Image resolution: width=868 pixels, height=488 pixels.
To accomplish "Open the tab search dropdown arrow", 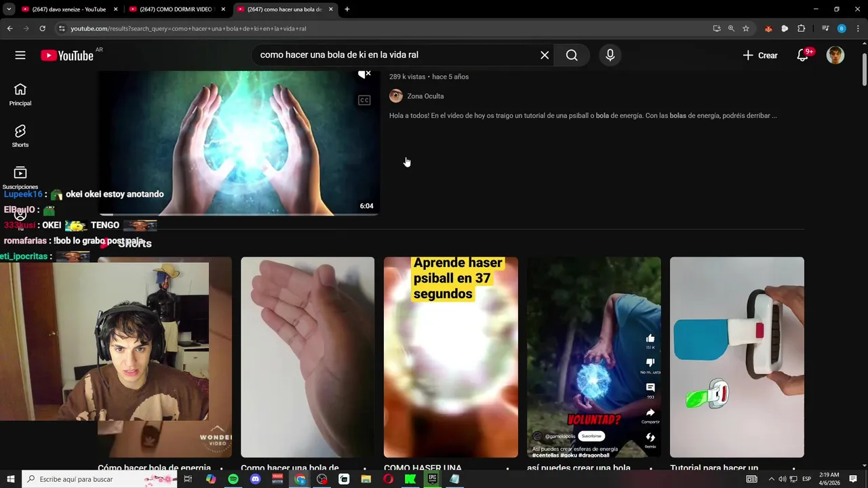I will click(9, 9).
